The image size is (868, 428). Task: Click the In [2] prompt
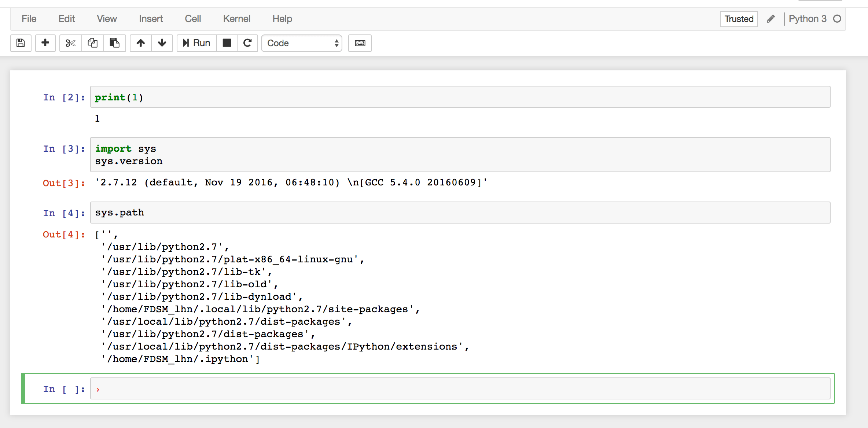[64, 97]
